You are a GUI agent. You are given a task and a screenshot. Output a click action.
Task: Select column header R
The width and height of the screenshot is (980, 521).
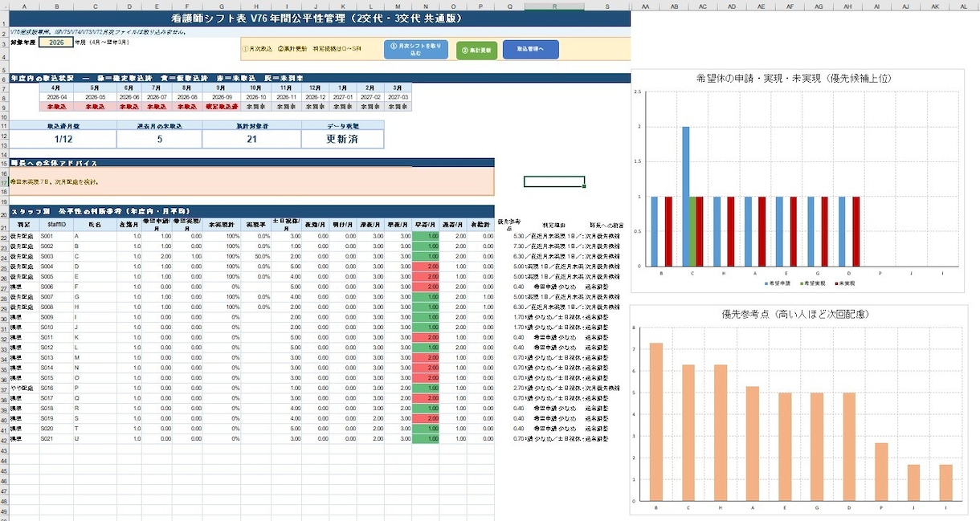(x=555, y=6)
